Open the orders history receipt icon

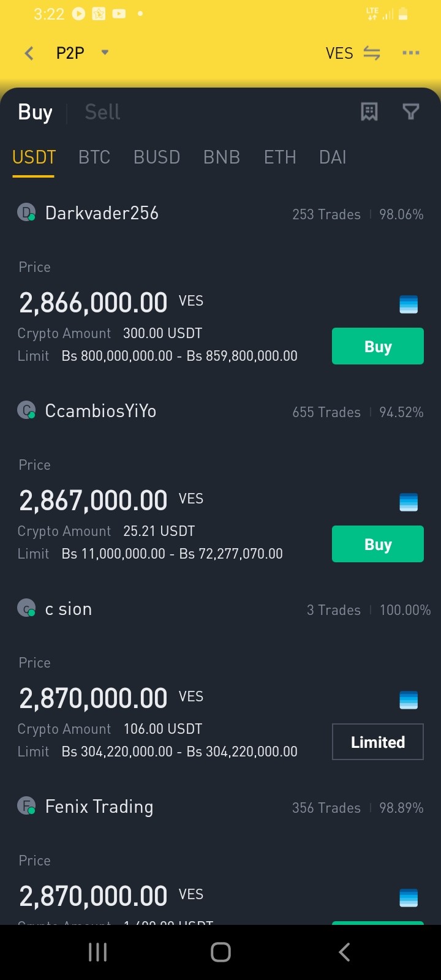coord(369,111)
